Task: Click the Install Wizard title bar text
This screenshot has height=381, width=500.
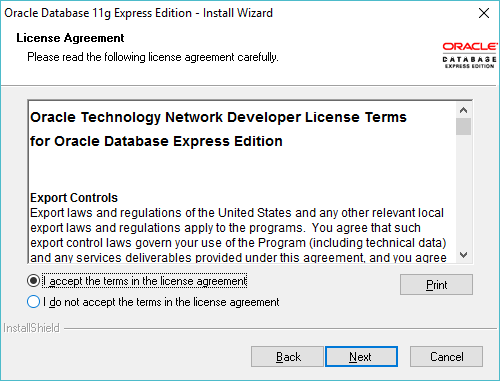Action: 138,13
